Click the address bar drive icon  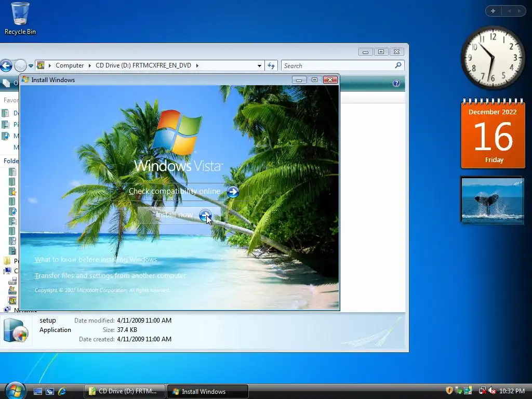[x=41, y=65]
